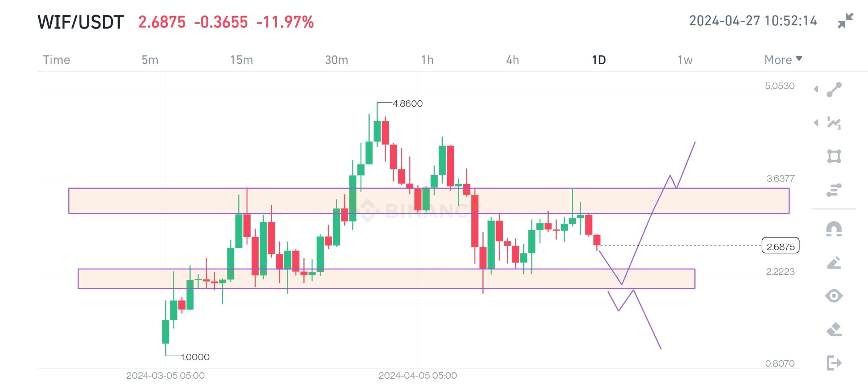868x391 pixels.
Task: Toggle visibility of chart drawings via eye icon
Action: (834, 295)
